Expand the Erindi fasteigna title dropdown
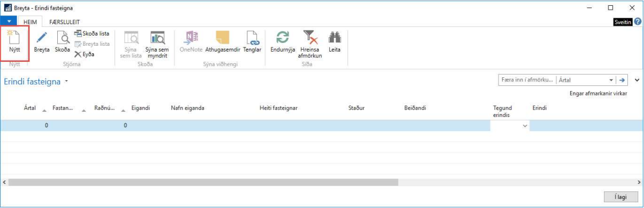 pos(66,82)
